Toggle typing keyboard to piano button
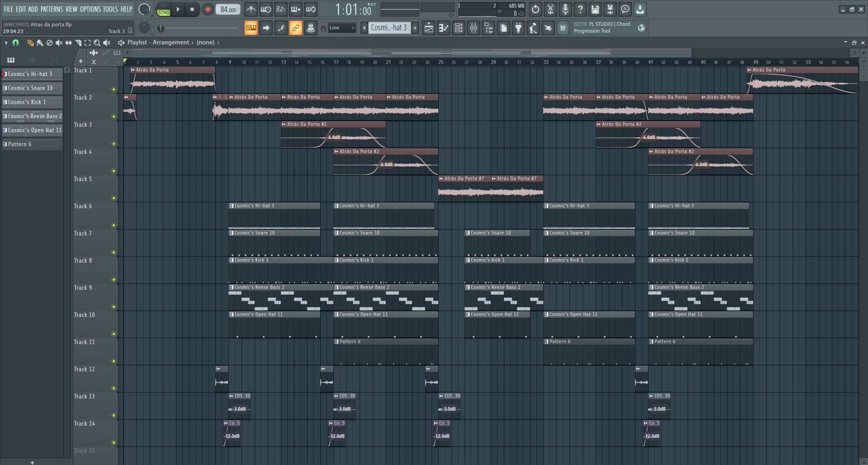The height and width of the screenshot is (465, 868). 251,28
